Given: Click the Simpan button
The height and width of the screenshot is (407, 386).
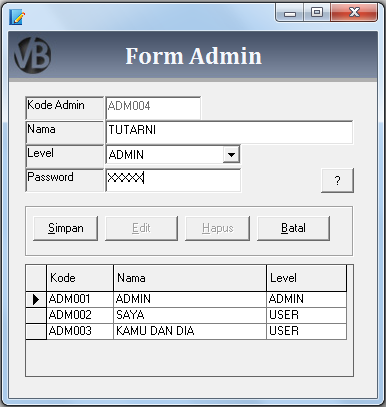Looking at the screenshot, I should [66, 228].
